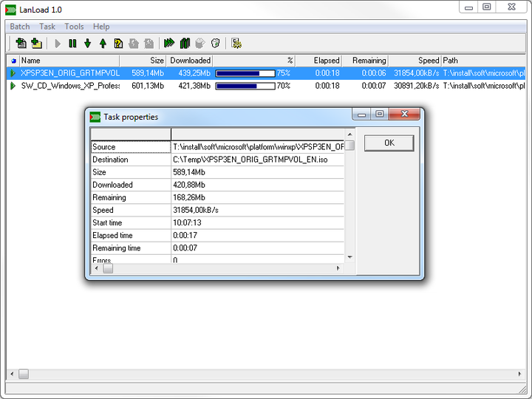Pause all tasks with triple-bar icon
Image resolution: width=532 pixels, height=399 pixels.
185,43
